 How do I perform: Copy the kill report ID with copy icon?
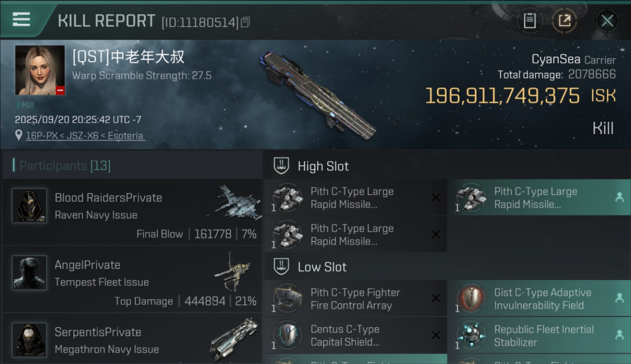click(x=246, y=22)
